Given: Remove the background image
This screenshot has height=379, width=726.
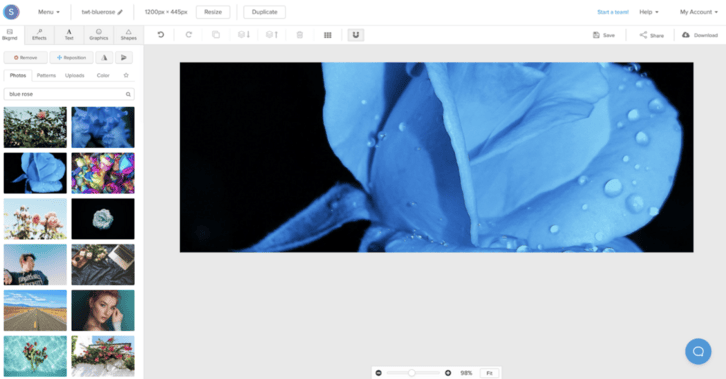Looking at the screenshot, I should [25, 57].
